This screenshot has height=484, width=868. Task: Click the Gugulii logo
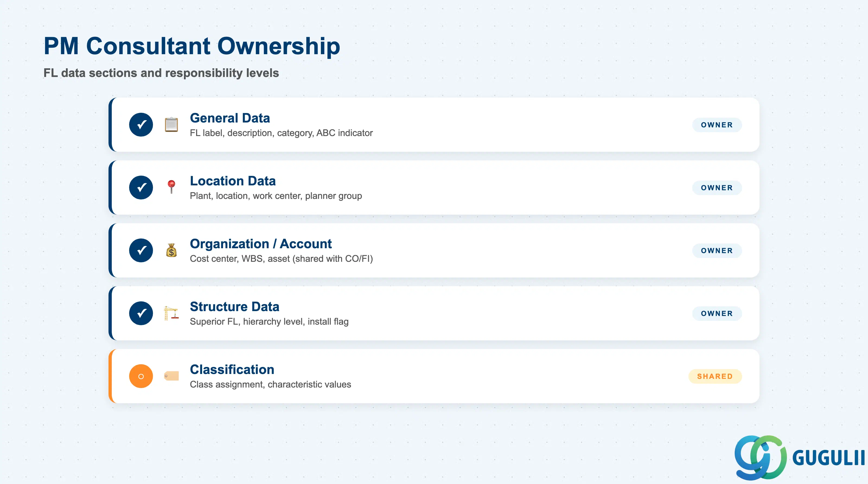(x=800, y=457)
